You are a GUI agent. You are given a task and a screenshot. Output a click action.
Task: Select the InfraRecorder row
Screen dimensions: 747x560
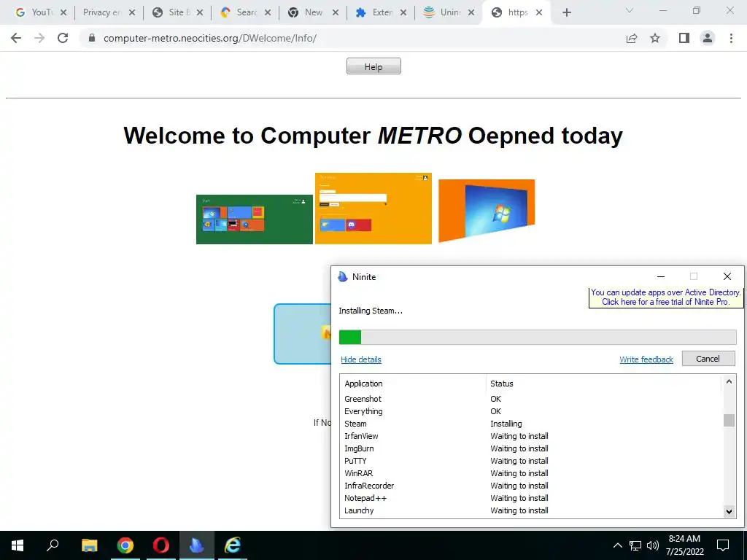tap(532, 486)
